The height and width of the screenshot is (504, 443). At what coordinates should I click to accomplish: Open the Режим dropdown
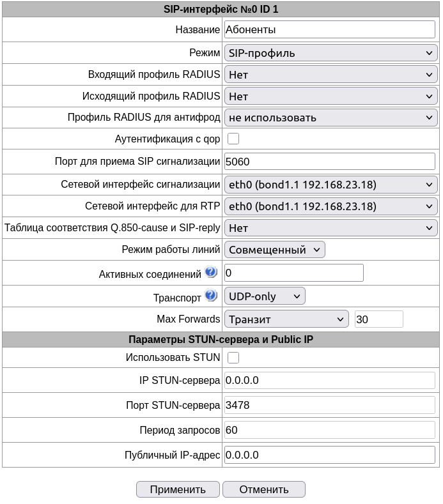pyautogui.click(x=330, y=53)
